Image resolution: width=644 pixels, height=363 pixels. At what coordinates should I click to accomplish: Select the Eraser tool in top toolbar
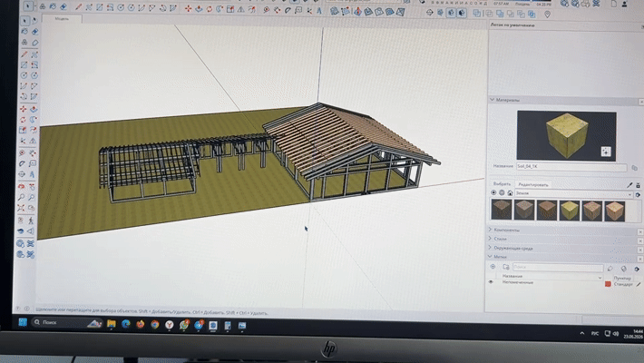coord(63,6)
